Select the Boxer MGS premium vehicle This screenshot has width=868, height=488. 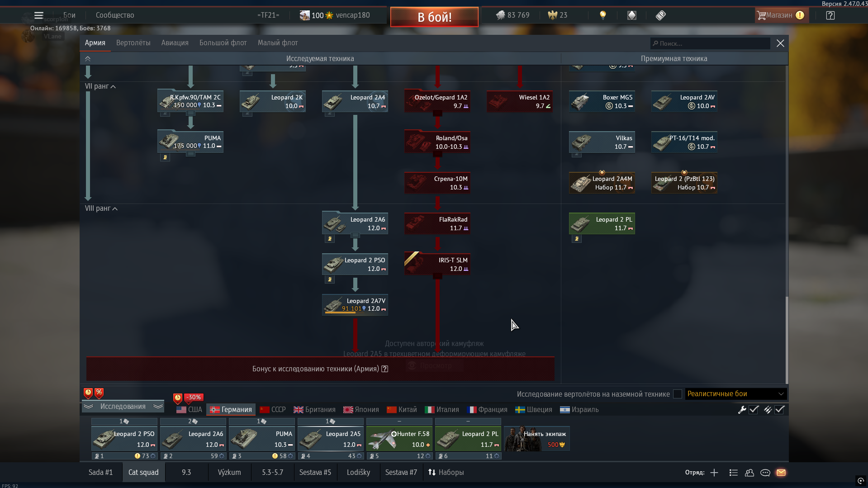point(602,101)
